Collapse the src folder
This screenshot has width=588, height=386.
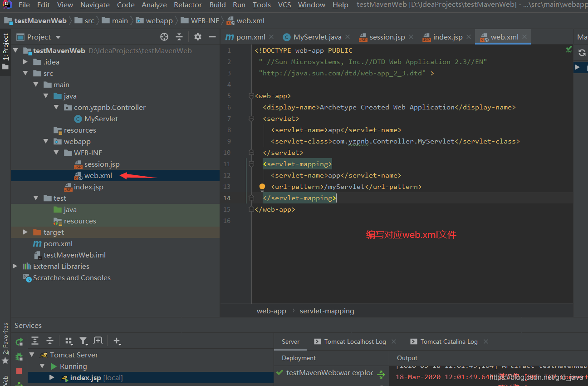click(26, 73)
